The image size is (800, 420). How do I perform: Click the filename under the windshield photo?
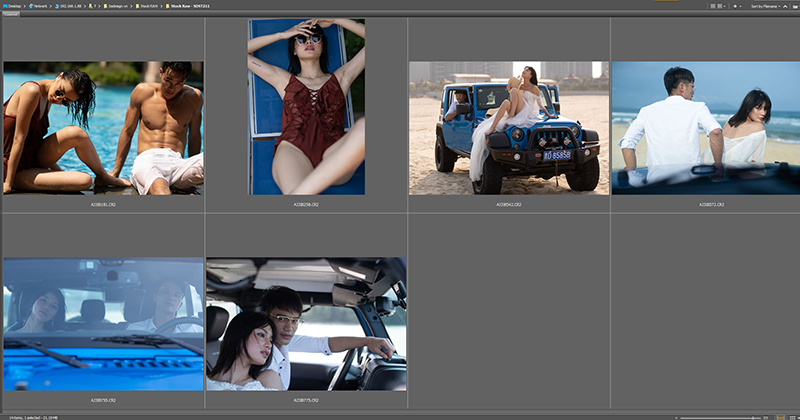point(103,401)
